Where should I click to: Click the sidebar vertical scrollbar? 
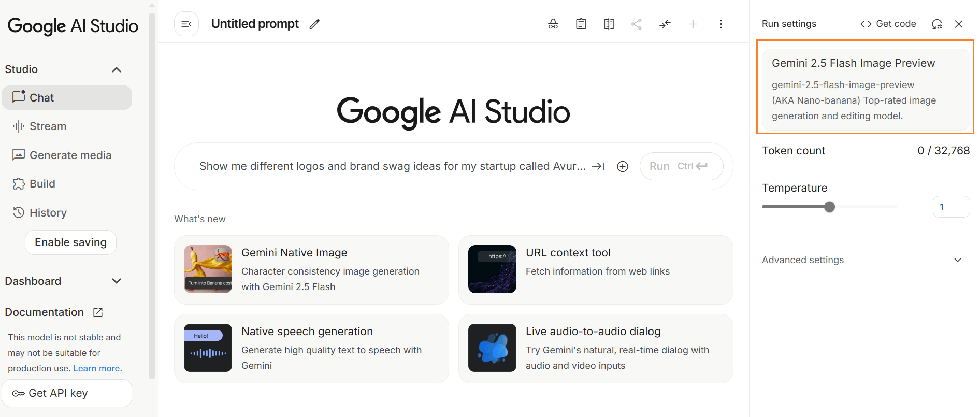point(152,197)
